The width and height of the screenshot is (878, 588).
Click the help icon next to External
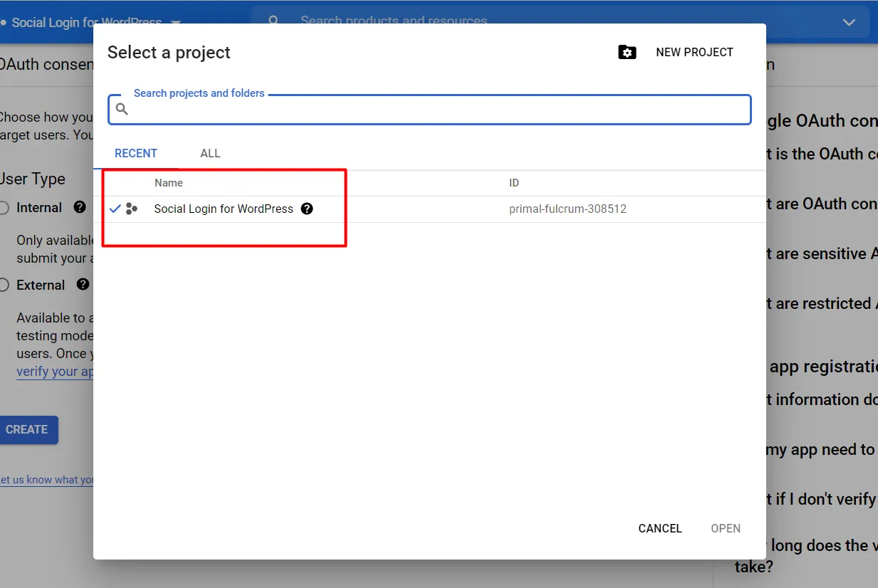(x=83, y=284)
